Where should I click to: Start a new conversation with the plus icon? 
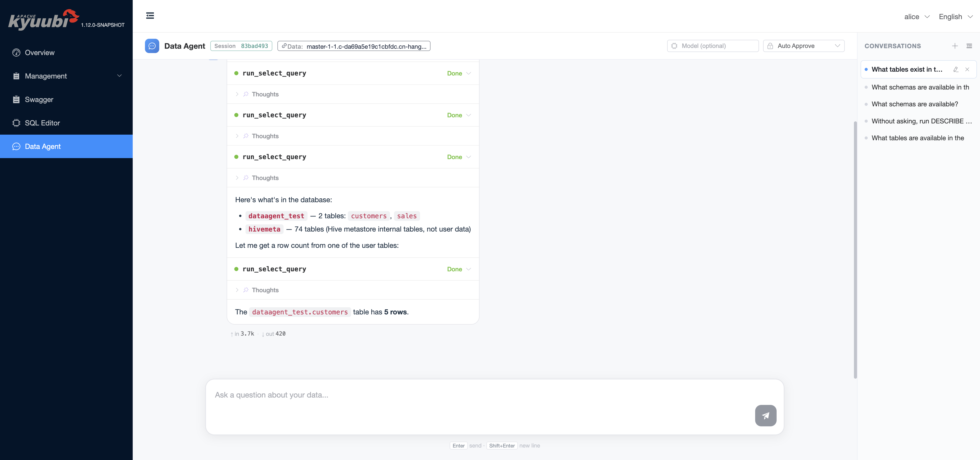[955, 46]
